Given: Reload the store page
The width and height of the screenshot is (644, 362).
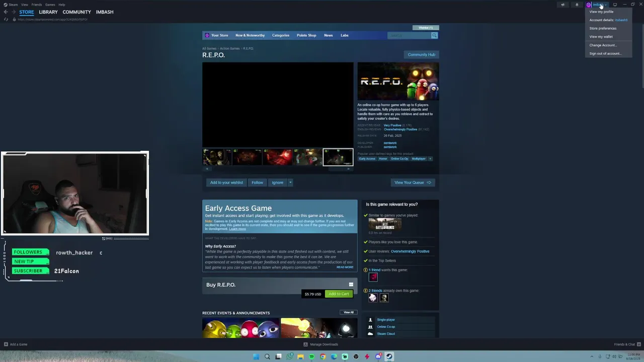Looking at the screenshot, I should [x=6, y=19].
